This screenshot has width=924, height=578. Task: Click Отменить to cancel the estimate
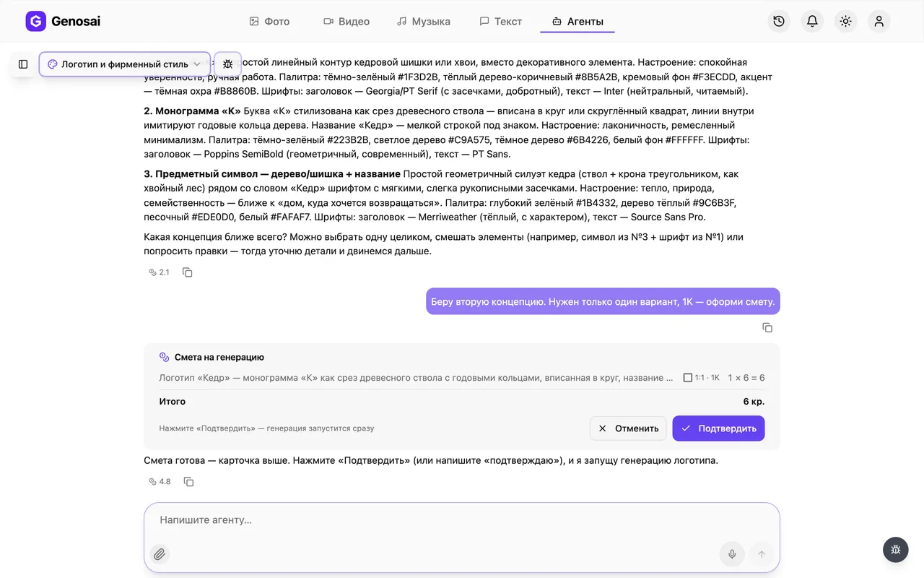[x=628, y=428]
